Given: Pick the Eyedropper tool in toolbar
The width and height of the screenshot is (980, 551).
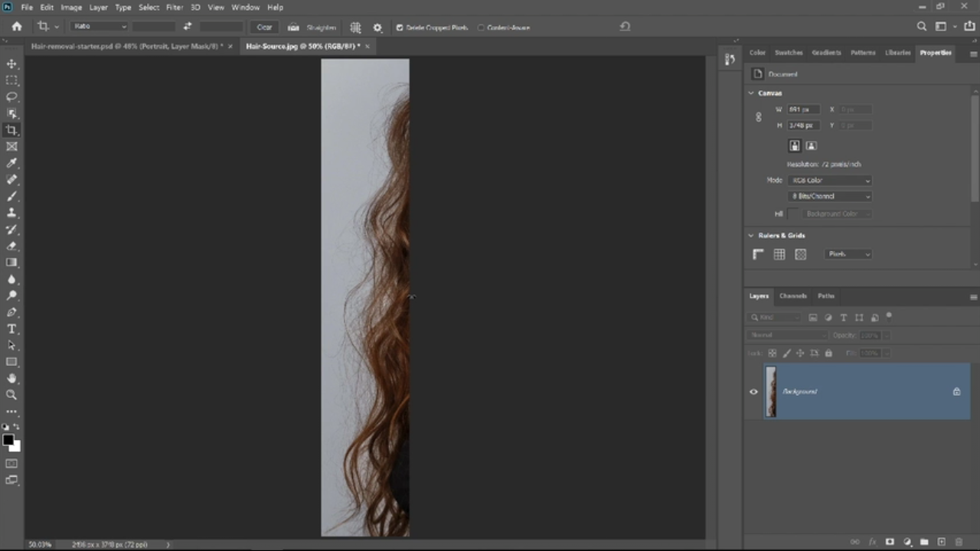Looking at the screenshot, I should pyautogui.click(x=11, y=163).
